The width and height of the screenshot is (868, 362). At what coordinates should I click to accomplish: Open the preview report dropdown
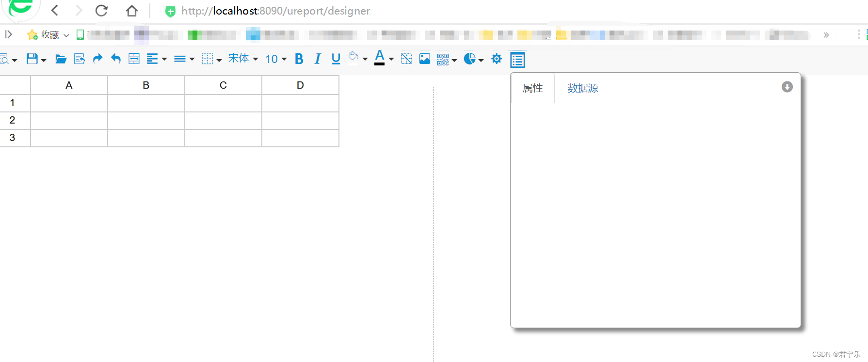coord(8,59)
